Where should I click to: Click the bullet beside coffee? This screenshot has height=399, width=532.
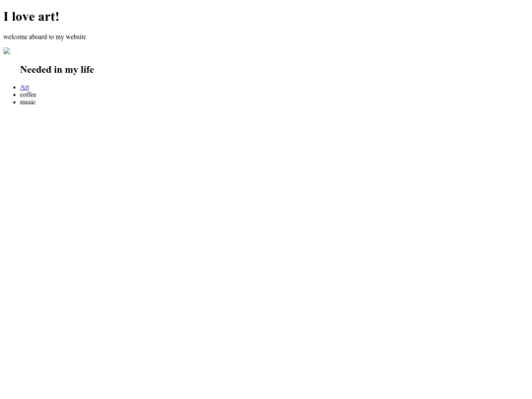click(x=15, y=95)
